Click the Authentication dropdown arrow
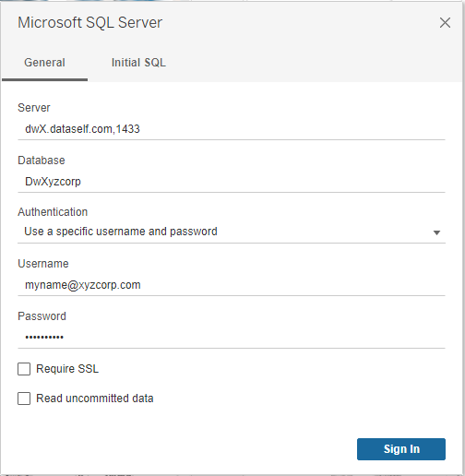Image resolution: width=465 pixels, height=476 pixels. click(x=436, y=232)
